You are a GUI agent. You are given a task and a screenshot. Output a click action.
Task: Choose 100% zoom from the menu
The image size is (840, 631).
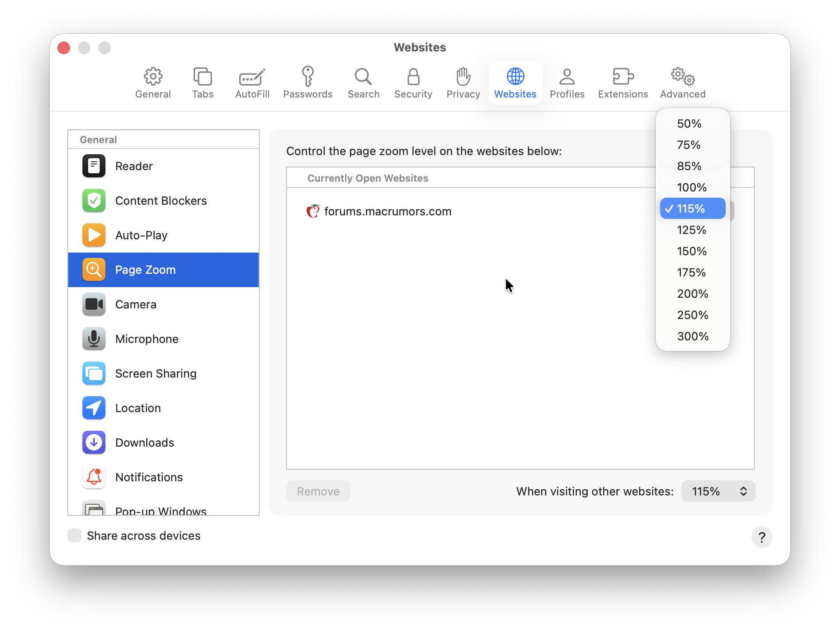click(692, 187)
